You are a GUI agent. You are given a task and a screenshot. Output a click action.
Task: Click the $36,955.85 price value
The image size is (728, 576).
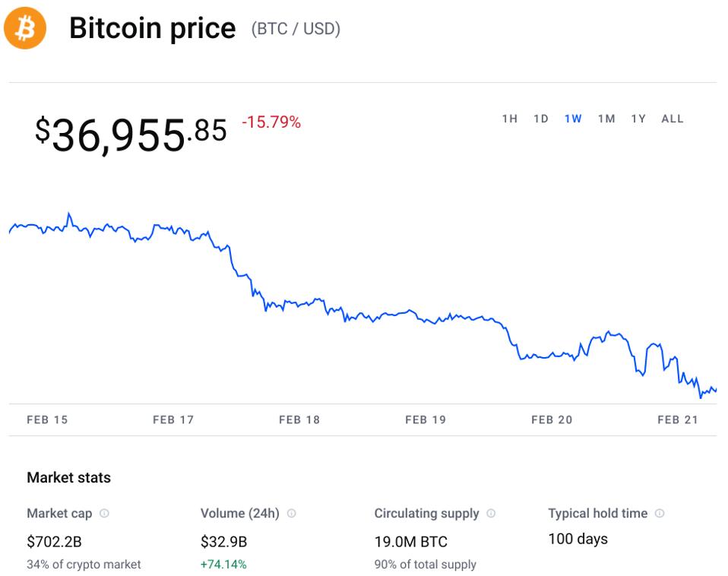131,135
